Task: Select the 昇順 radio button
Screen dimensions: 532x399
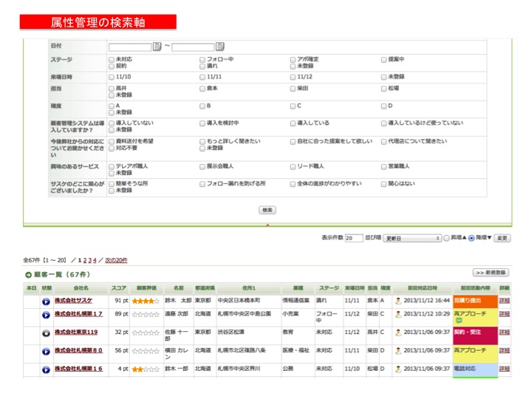Action: tap(447, 239)
